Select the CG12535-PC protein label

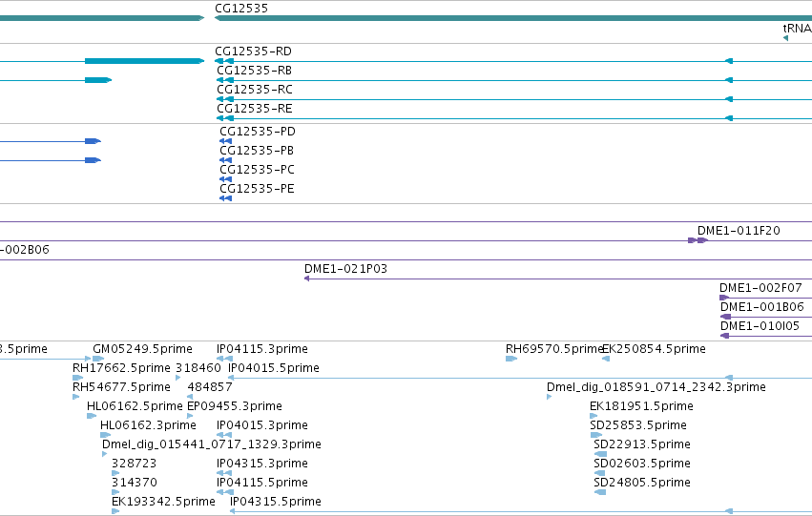coord(258,170)
